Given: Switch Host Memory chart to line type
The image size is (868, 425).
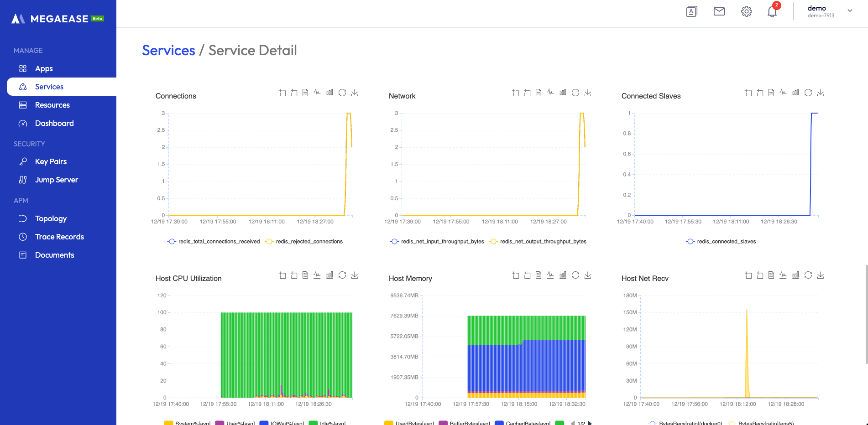Looking at the screenshot, I should coord(550,275).
